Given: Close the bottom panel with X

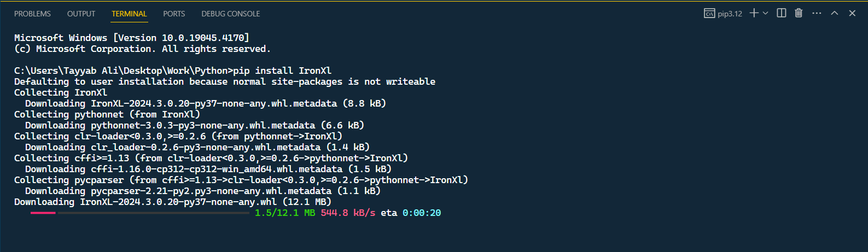Looking at the screenshot, I should pyautogui.click(x=852, y=13).
